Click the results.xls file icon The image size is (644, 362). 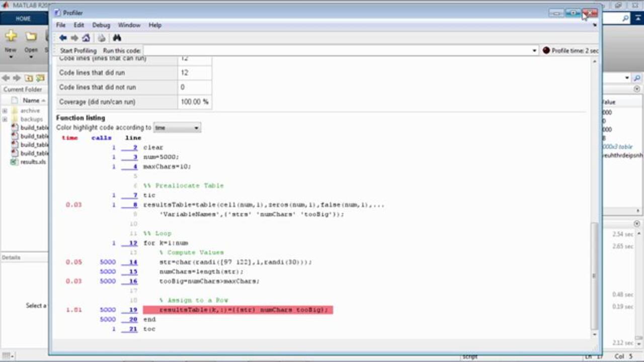click(15, 162)
